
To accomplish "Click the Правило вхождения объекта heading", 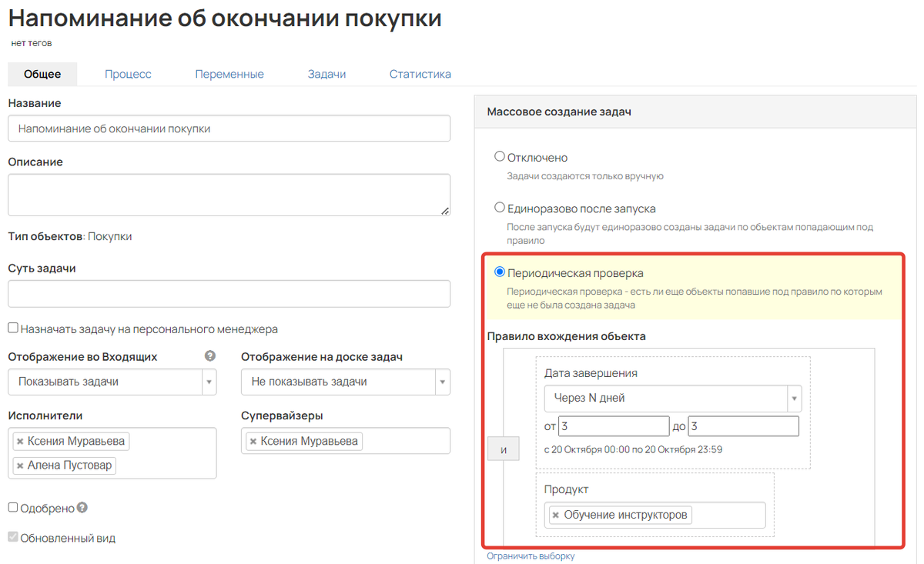I will pyautogui.click(x=566, y=336).
